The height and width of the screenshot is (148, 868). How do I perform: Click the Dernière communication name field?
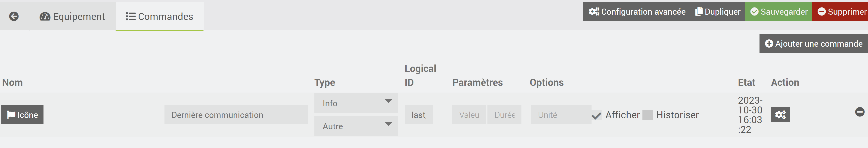[x=236, y=115]
